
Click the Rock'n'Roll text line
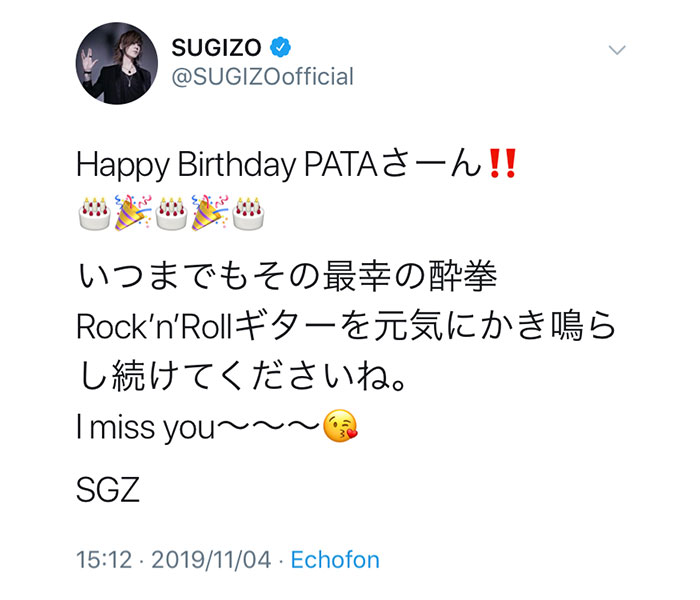pyautogui.click(x=346, y=326)
